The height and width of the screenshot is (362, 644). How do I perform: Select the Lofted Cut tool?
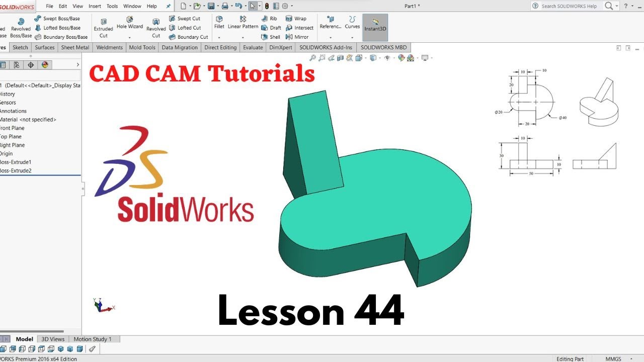(x=184, y=28)
